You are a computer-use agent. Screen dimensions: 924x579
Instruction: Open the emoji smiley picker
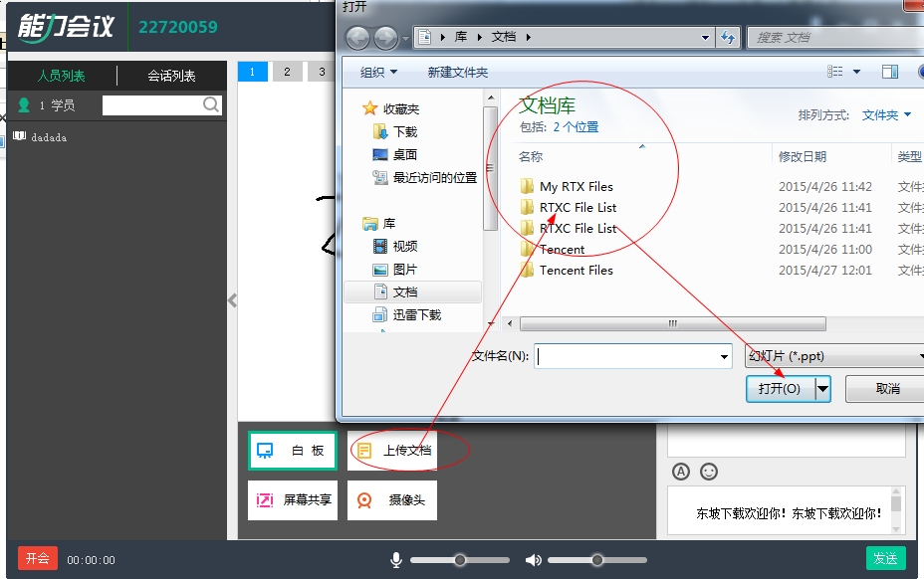[x=708, y=472]
